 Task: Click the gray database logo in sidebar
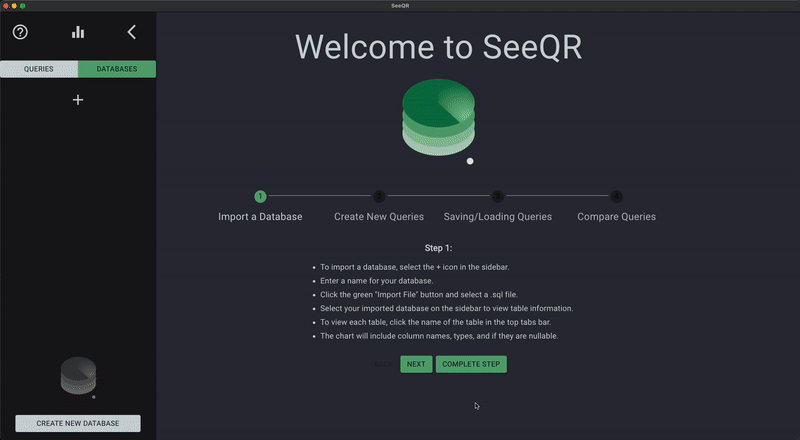pyautogui.click(x=79, y=377)
